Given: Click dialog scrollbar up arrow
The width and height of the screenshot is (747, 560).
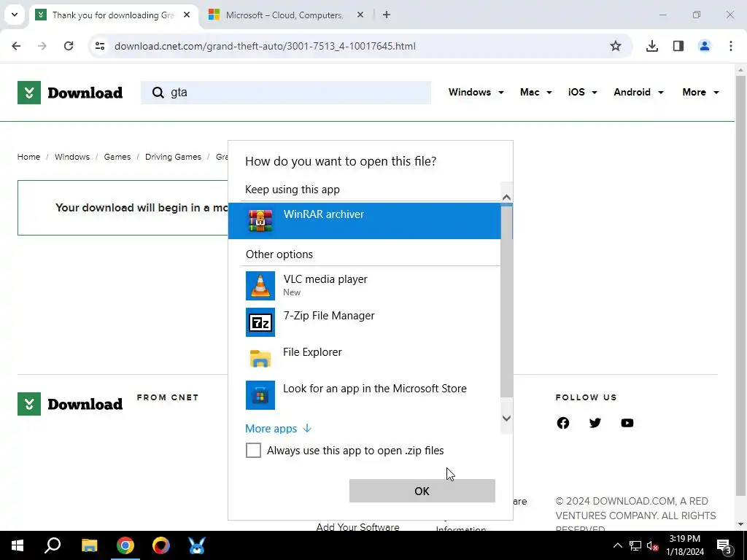Looking at the screenshot, I should pyautogui.click(x=506, y=197).
